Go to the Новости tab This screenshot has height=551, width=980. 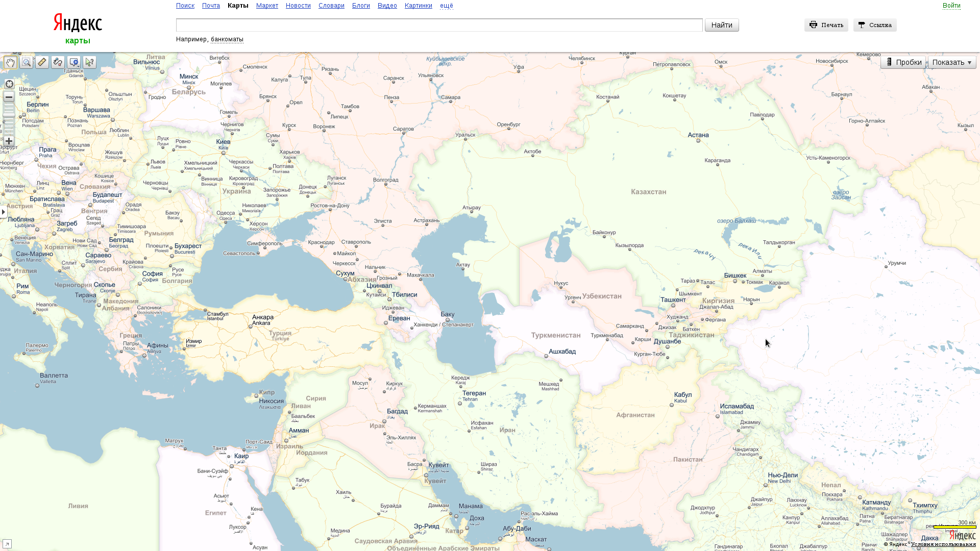(298, 6)
